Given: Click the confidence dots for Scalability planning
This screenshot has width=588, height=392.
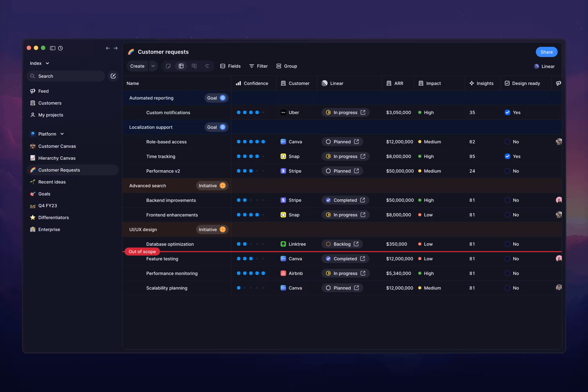Looking at the screenshot, I should [251, 288].
